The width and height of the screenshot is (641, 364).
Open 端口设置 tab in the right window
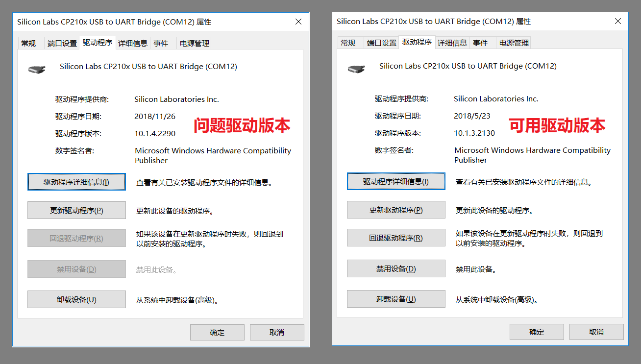coord(382,43)
